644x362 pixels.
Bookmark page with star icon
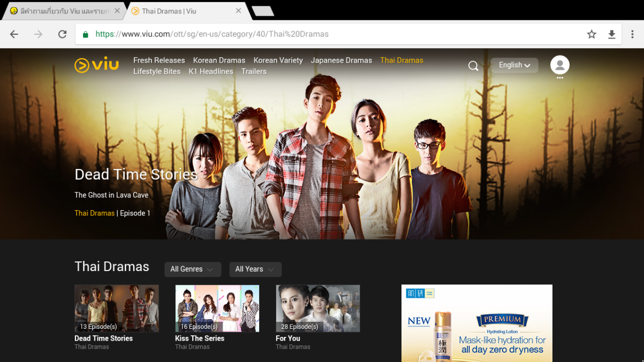[592, 34]
